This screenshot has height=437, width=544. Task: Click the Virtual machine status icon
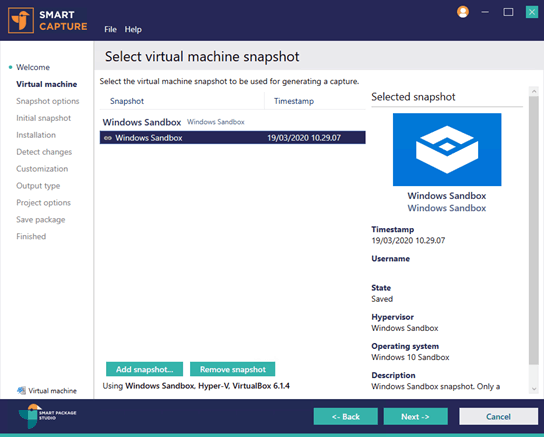tap(22, 391)
